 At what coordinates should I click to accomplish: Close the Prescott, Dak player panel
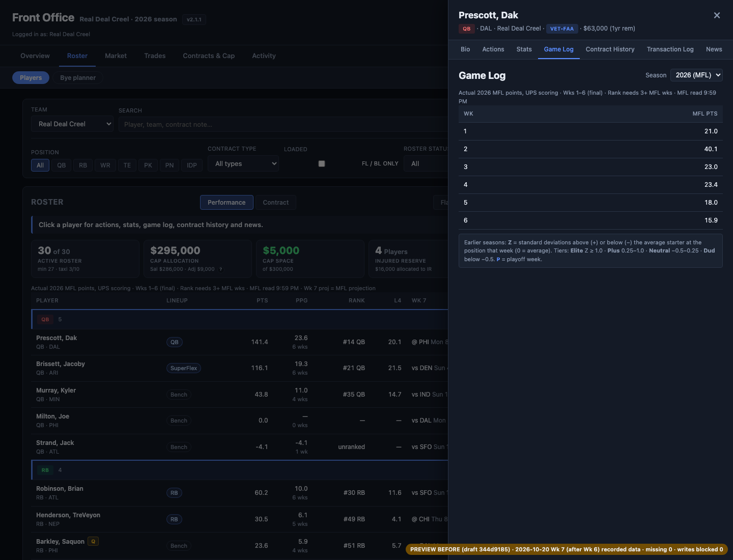point(717,15)
